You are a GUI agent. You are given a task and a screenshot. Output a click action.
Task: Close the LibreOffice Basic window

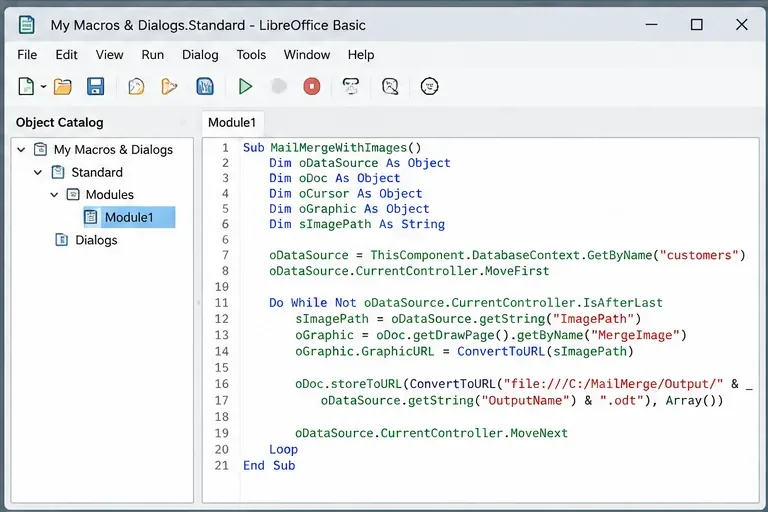click(742, 24)
